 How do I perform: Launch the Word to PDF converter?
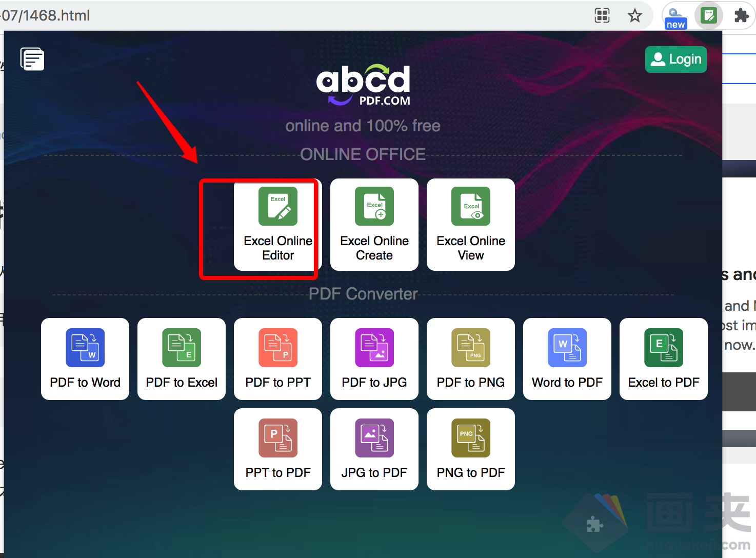pos(567,359)
